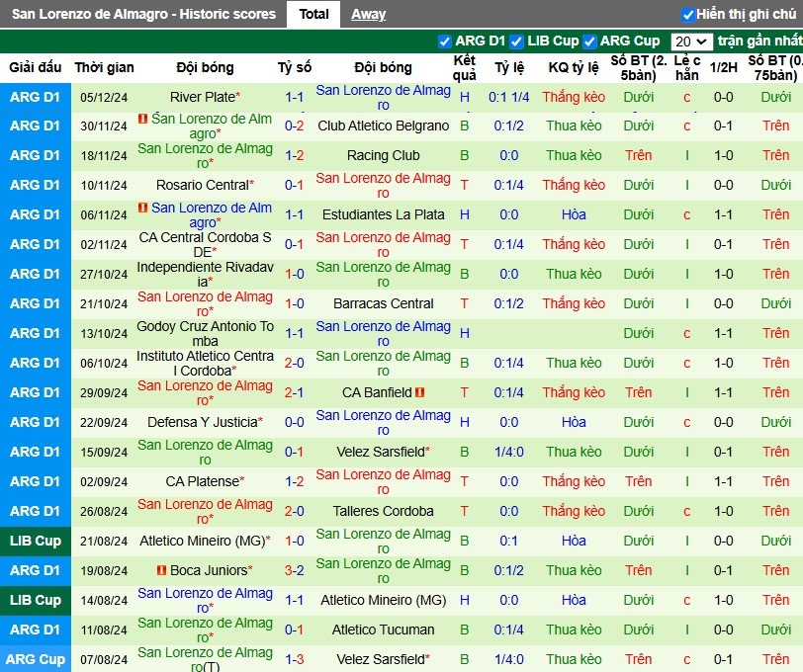Uncheck the LIB Cup filter checkbox
803x672 pixels.
(517, 41)
